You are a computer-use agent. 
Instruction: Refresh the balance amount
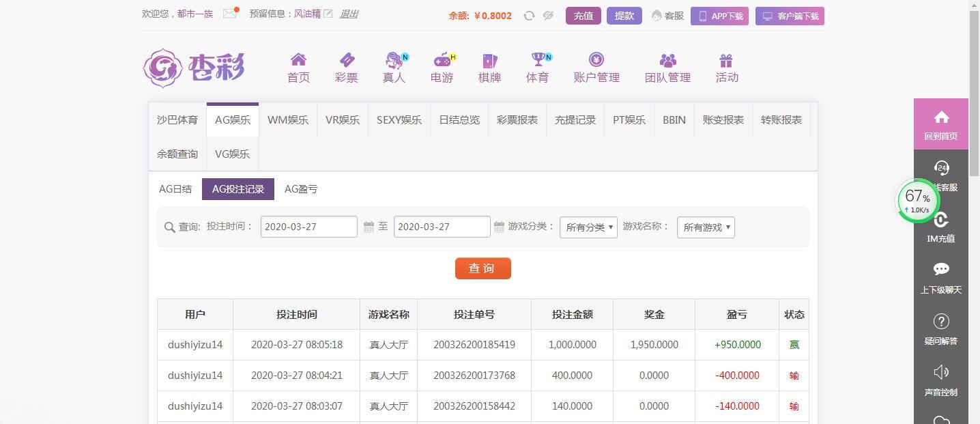[x=529, y=16]
